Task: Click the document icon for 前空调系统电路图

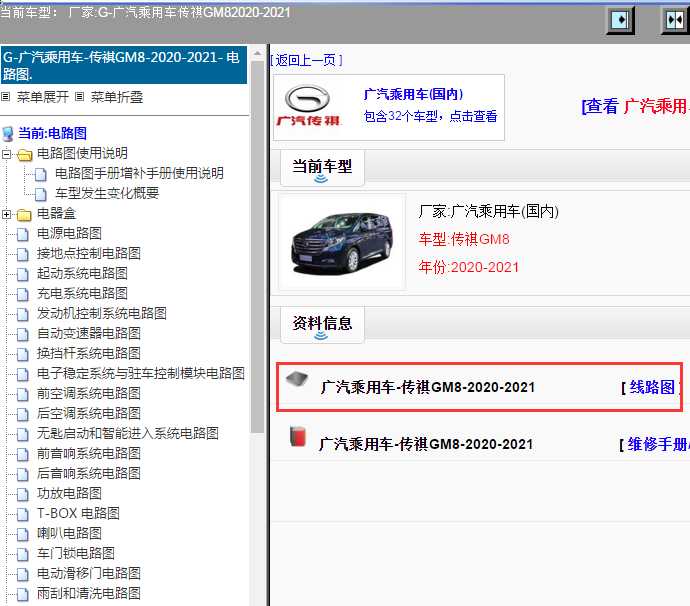Action: click(x=22, y=394)
